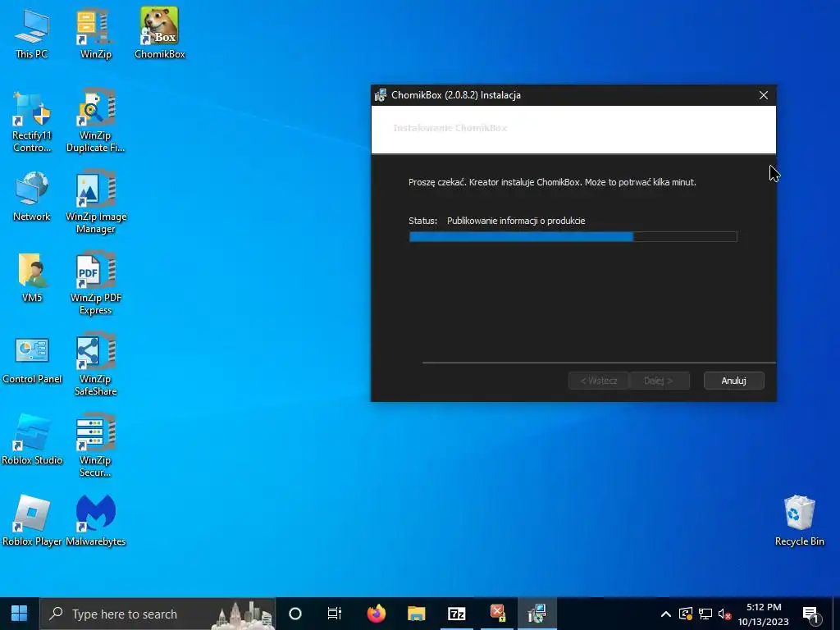Close the ChomikBox Instalacja window

[x=764, y=95]
